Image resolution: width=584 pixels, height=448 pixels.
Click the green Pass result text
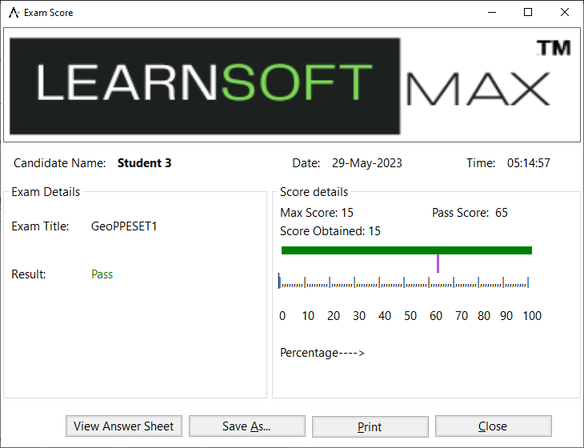[102, 274]
